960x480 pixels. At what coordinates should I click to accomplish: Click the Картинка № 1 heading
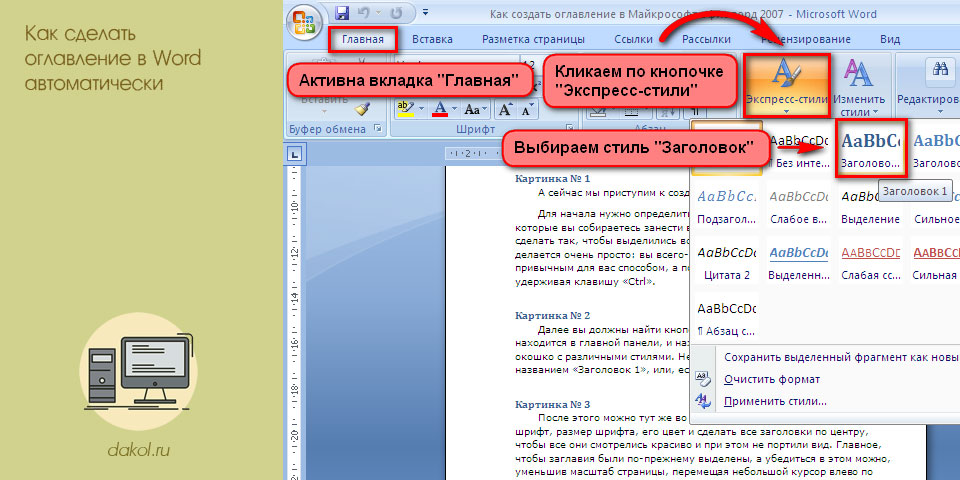(552, 179)
